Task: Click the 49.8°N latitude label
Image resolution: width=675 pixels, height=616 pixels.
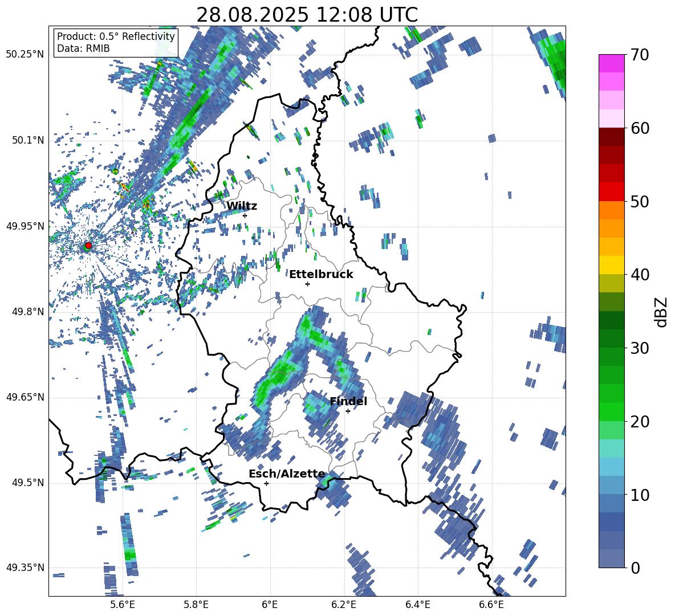Action: pyautogui.click(x=27, y=312)
